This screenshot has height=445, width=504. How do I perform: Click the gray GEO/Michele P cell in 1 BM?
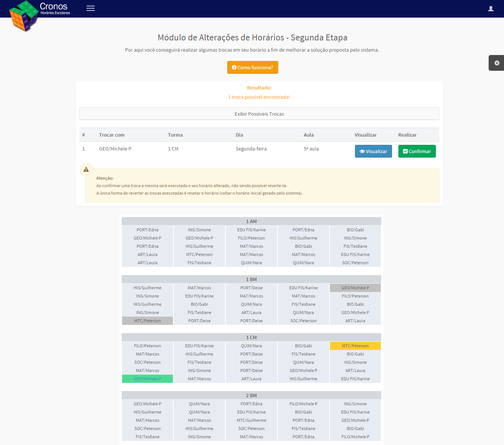pyautogui.click(x=355, y=288)
